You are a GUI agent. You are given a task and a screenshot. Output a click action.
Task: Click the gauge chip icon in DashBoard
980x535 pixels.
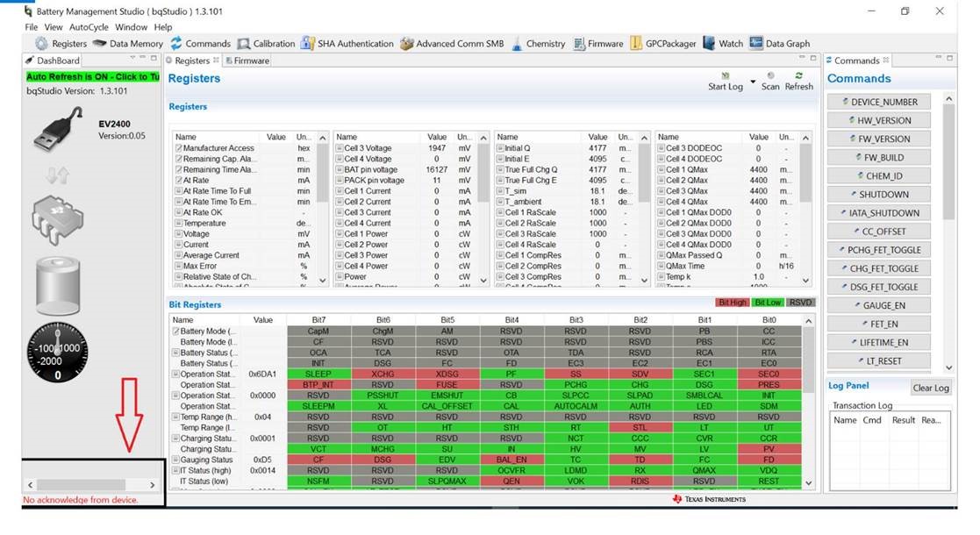[58, 221]
